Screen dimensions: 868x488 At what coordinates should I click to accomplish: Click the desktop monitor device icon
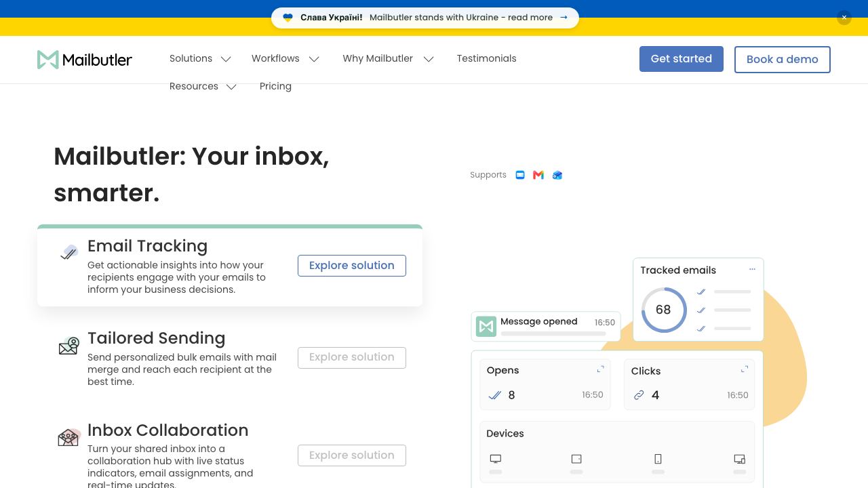pos(496,459)
